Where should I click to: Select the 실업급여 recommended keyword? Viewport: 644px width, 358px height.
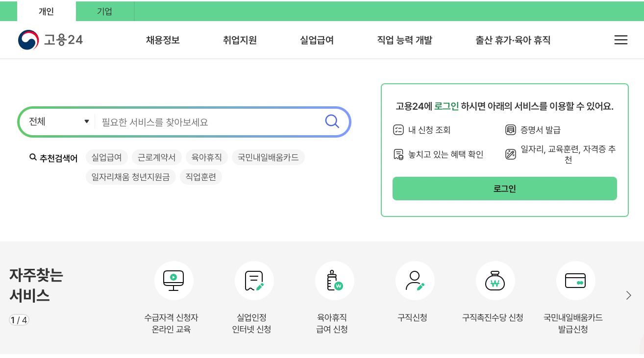107,157
